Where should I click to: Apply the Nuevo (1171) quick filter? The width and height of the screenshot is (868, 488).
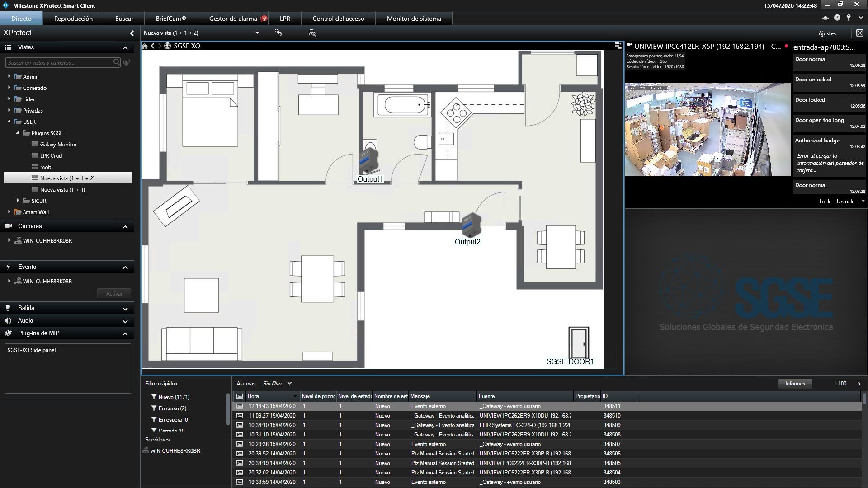(170, 397)
